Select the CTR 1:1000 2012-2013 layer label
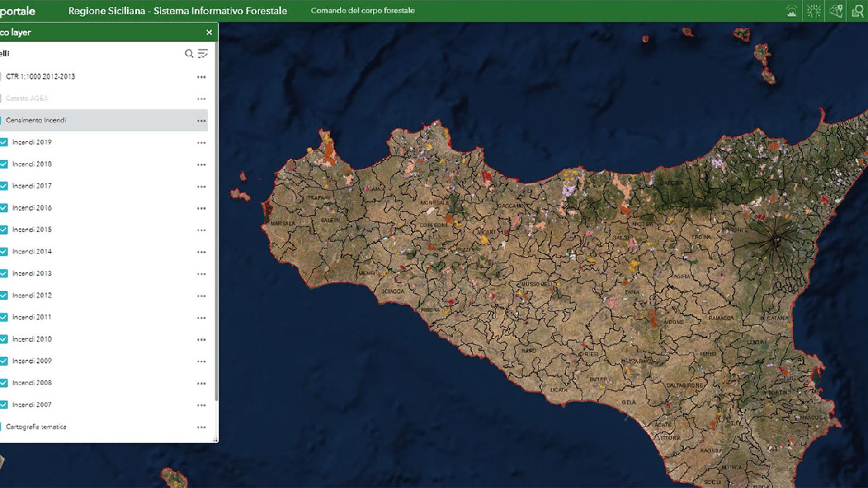The height and width of the screenshot is (488, 868). (40, 76)
